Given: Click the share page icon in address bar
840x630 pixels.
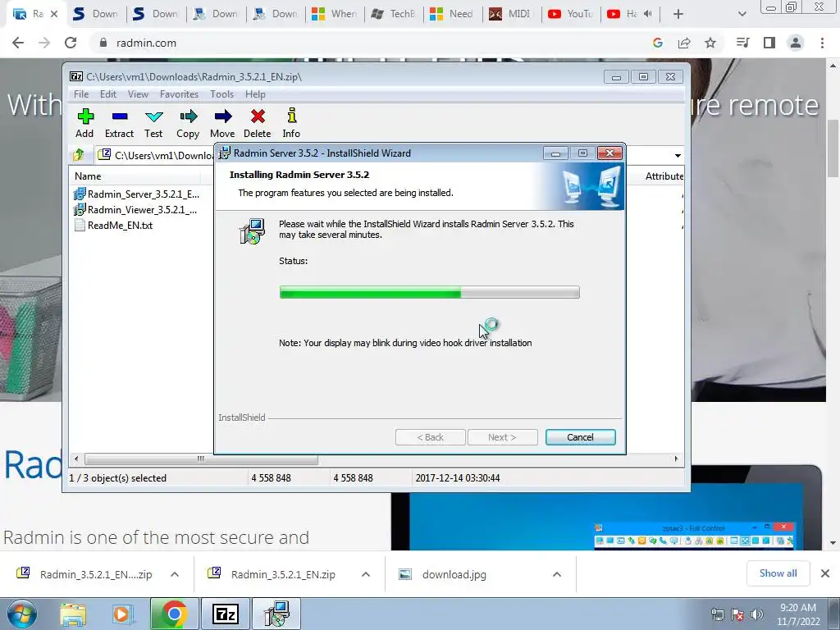Looking at the screenshot, I should [684, 43].
